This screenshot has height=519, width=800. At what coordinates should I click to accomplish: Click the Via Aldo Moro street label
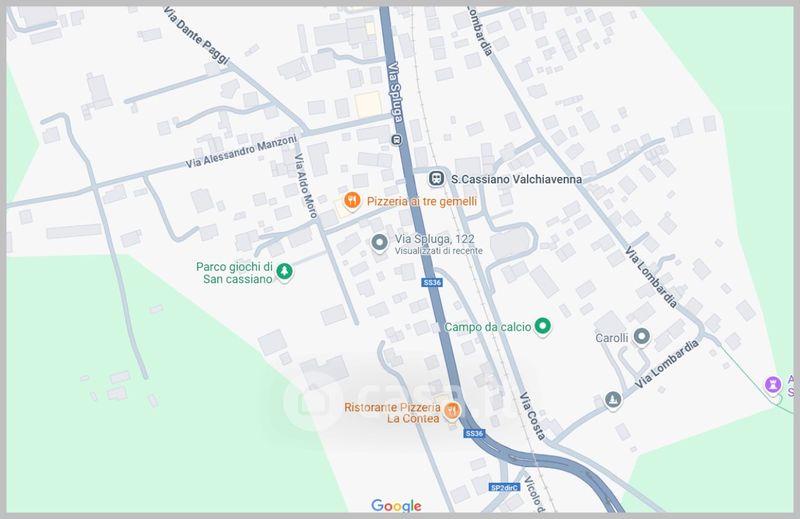[x=304, y=185]
